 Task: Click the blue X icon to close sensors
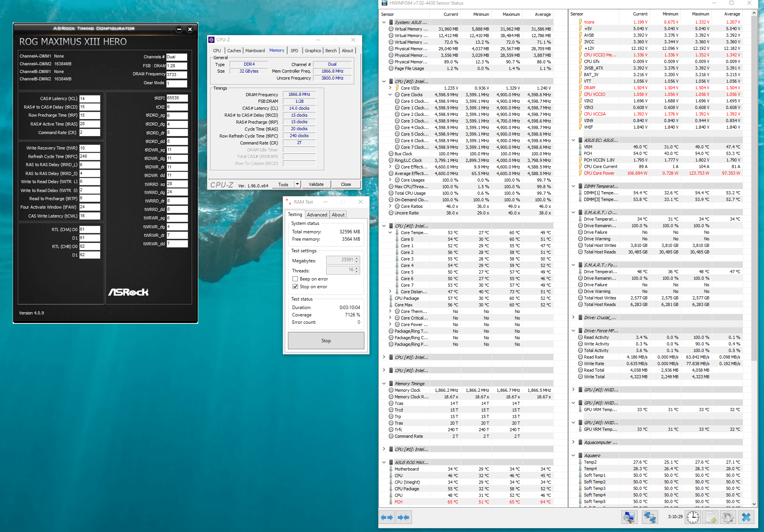(746, 517)
